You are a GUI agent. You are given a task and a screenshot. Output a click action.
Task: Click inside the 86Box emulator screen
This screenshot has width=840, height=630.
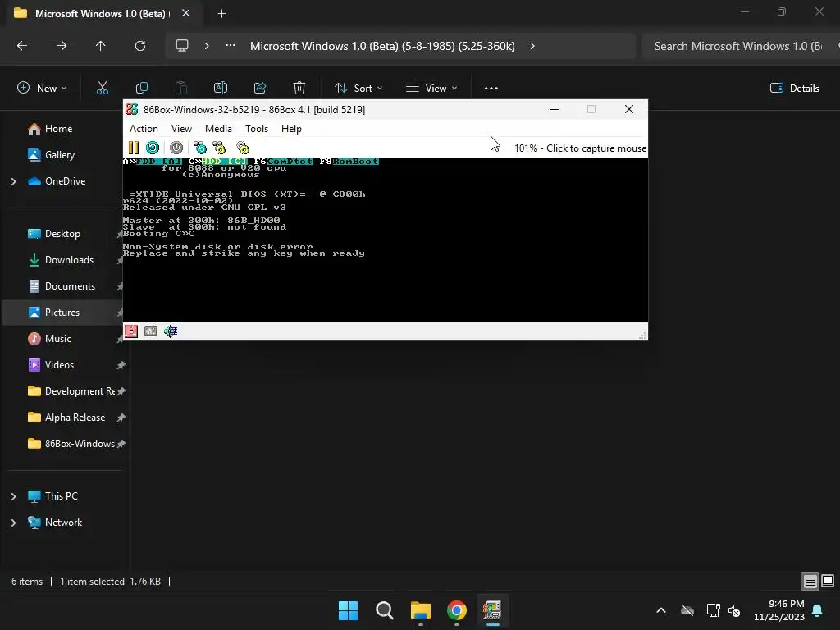[386, 240]
